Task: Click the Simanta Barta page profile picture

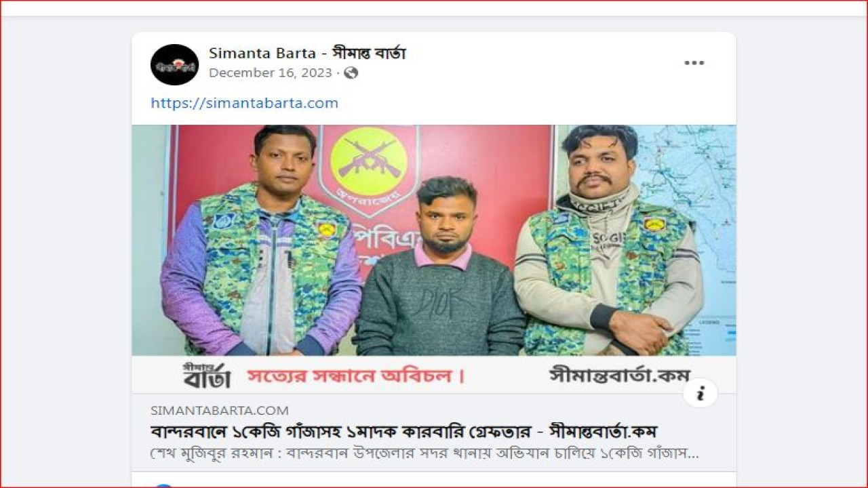Action: pyautogui.click(x=174, y=64)
